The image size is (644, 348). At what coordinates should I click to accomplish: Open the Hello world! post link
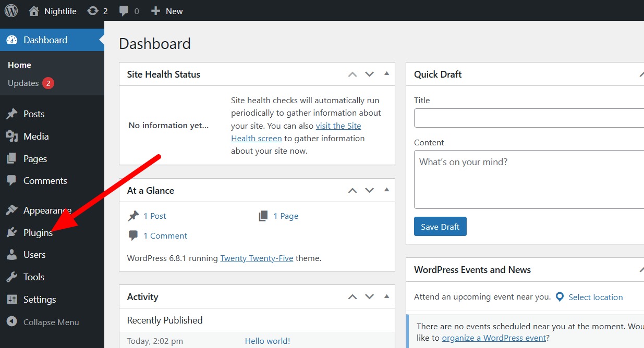click(x=268, y=341)
